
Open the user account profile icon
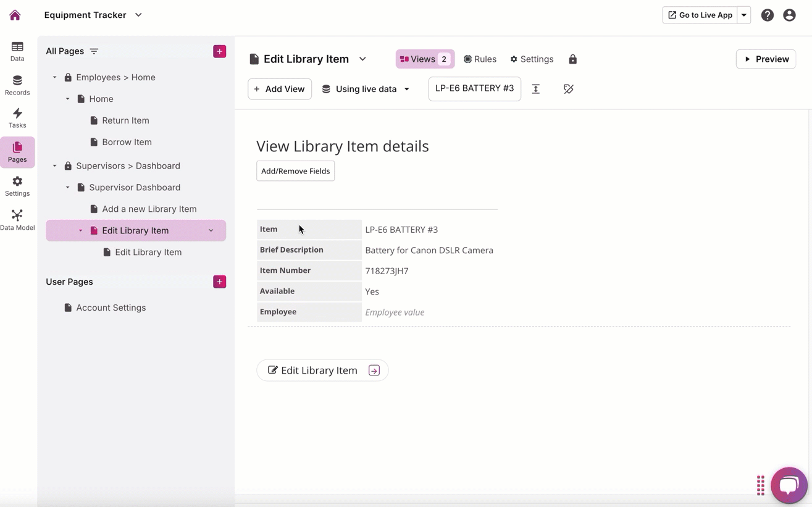point(789,15)
